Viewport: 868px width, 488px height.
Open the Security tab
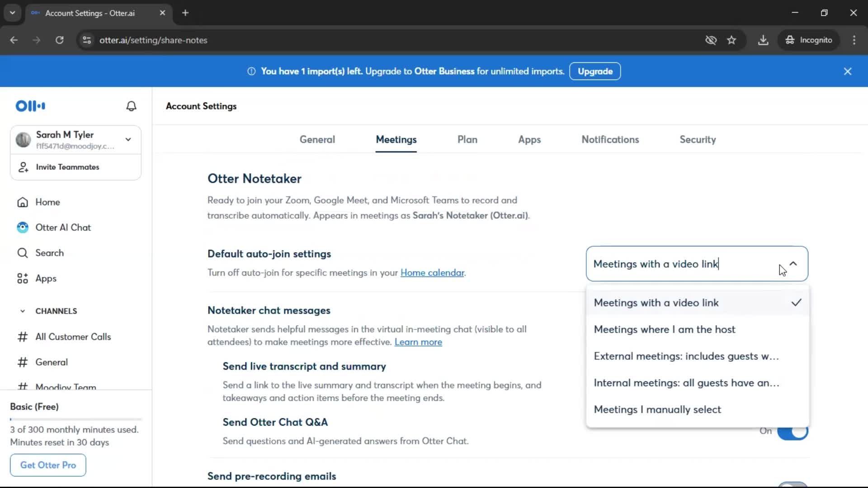(x=698, y=140)
